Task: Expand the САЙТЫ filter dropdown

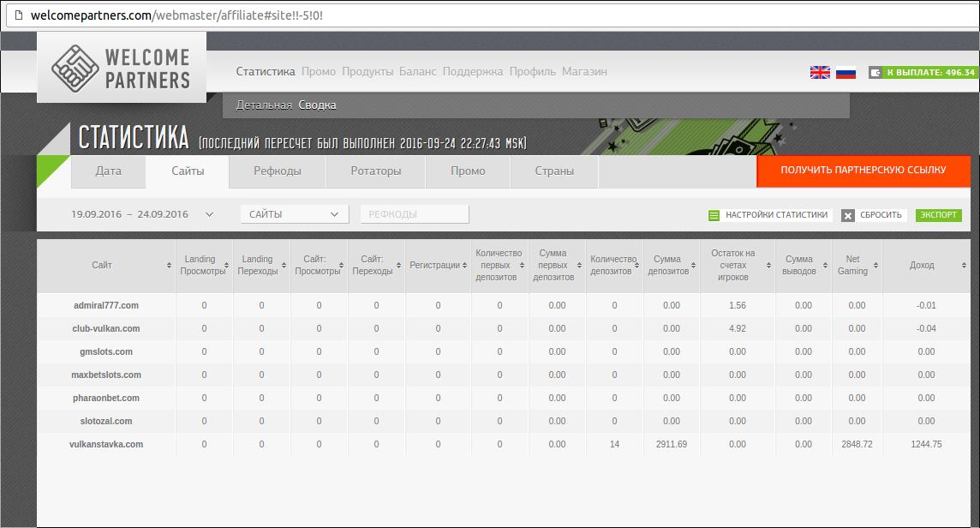Action: tap(295, 214)
